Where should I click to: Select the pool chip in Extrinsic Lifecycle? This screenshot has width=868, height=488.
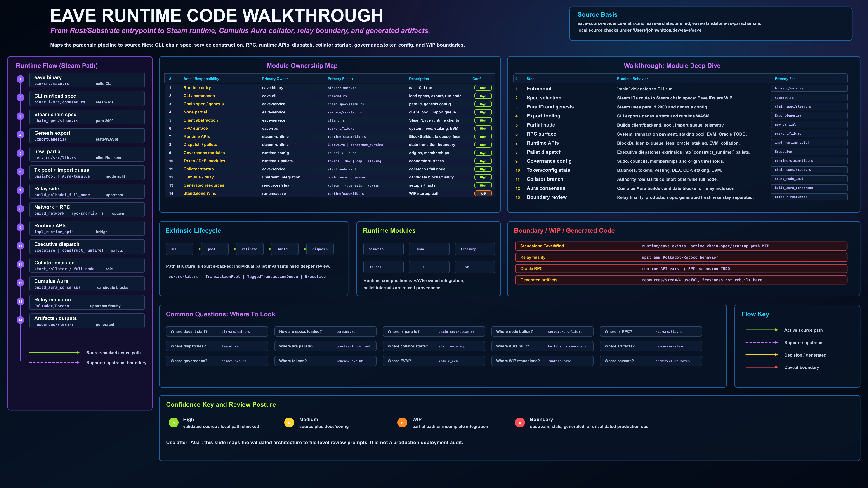[x=215, y=249]
